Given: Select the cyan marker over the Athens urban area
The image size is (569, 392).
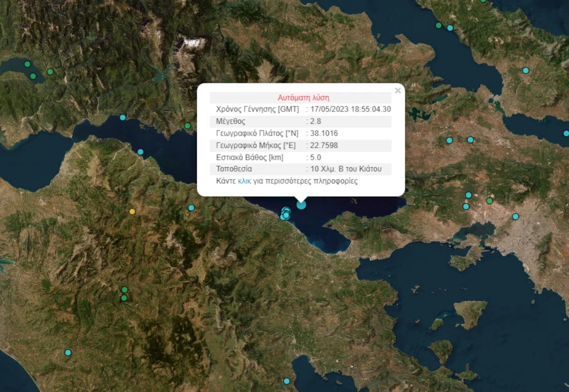Looking at the screenshot, I should (x=515, y=217).
